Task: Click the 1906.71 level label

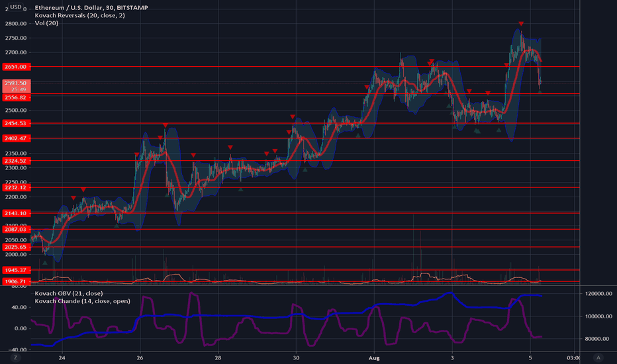Action: coord(16,281)
